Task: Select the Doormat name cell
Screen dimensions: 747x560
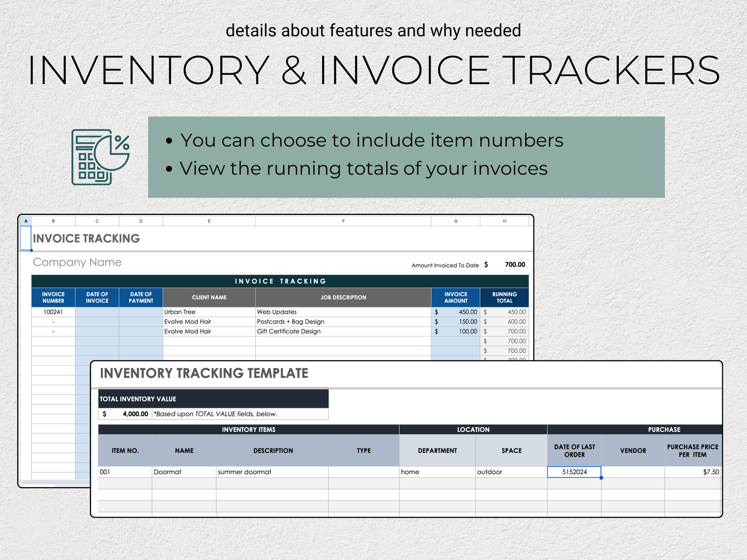Action: pyautogui.click(x=184, y=472)
